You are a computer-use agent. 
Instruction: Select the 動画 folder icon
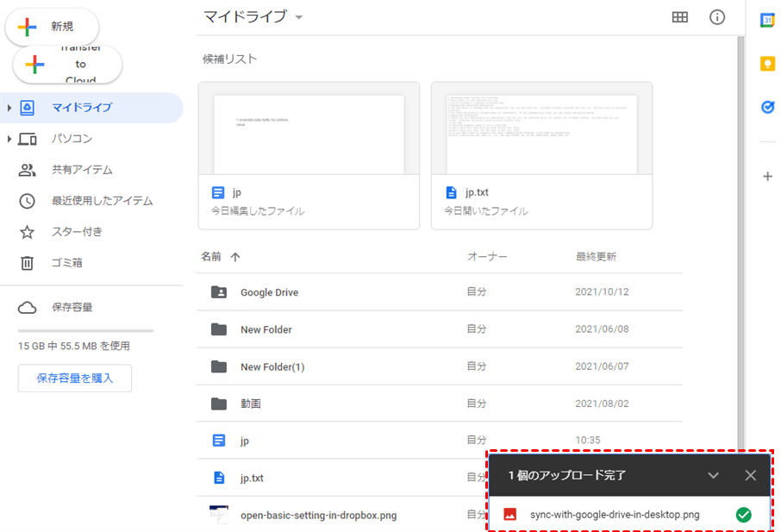pos(219,404)
